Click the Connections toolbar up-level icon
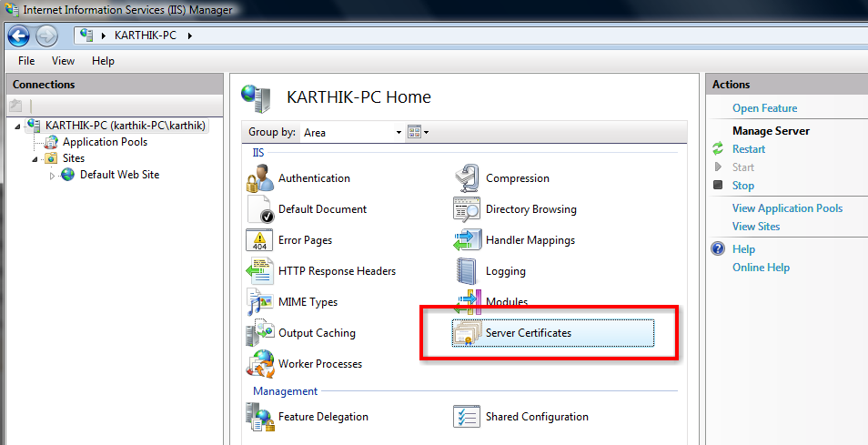 click(15, 106)
